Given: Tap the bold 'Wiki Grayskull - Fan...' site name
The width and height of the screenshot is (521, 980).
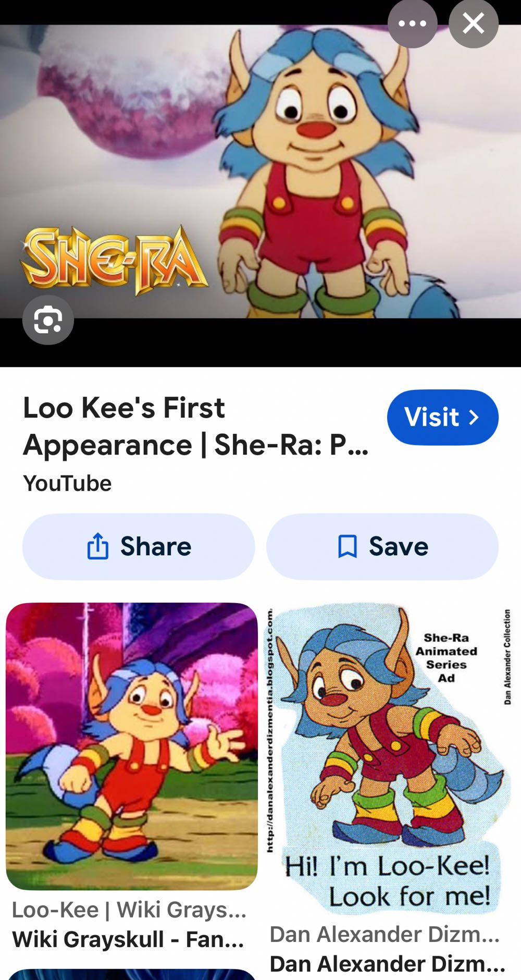Looking at the screenshot, I should [x=128, y=939].
